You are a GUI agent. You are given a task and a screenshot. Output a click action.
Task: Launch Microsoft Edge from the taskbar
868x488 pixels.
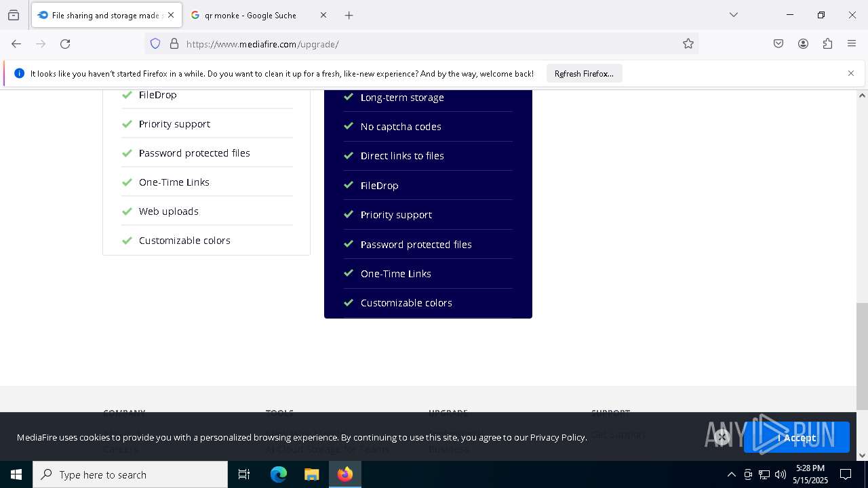coord(279,474)
